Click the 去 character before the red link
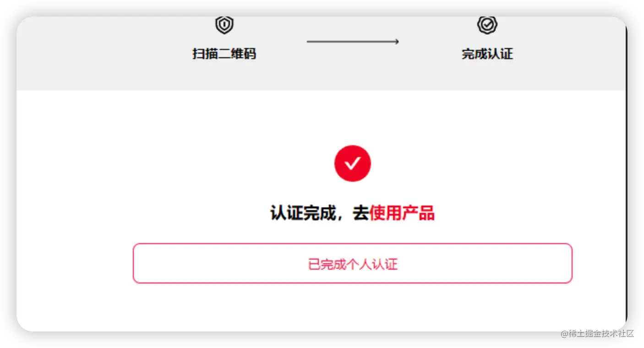The width and height of the screenshot is (644, 348). pyautogui.click(x=361, y=213)
